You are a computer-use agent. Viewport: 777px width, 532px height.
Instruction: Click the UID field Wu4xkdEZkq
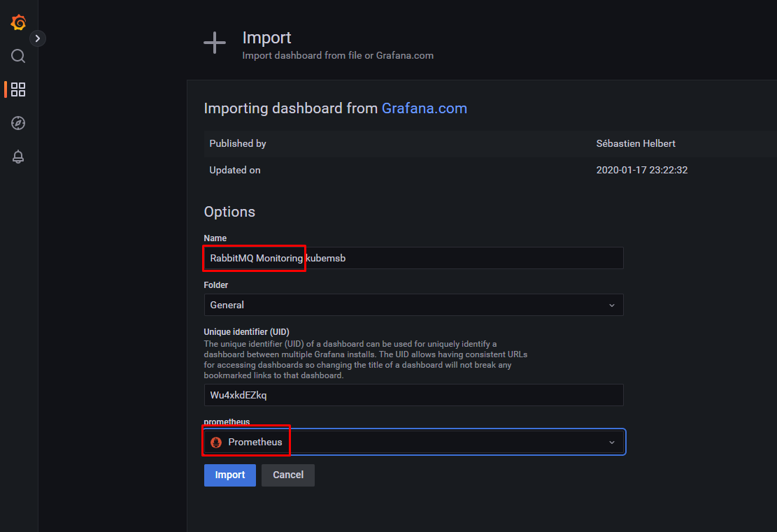coord(414,395)
